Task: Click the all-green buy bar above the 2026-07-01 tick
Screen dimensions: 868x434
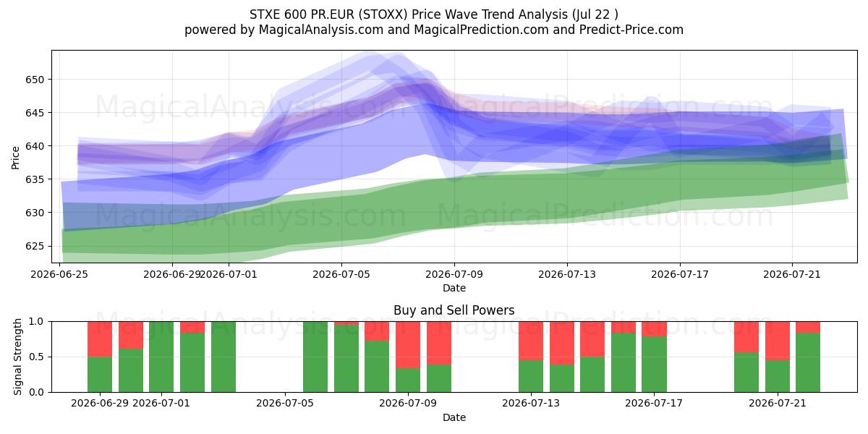Action: click(161, 357)
